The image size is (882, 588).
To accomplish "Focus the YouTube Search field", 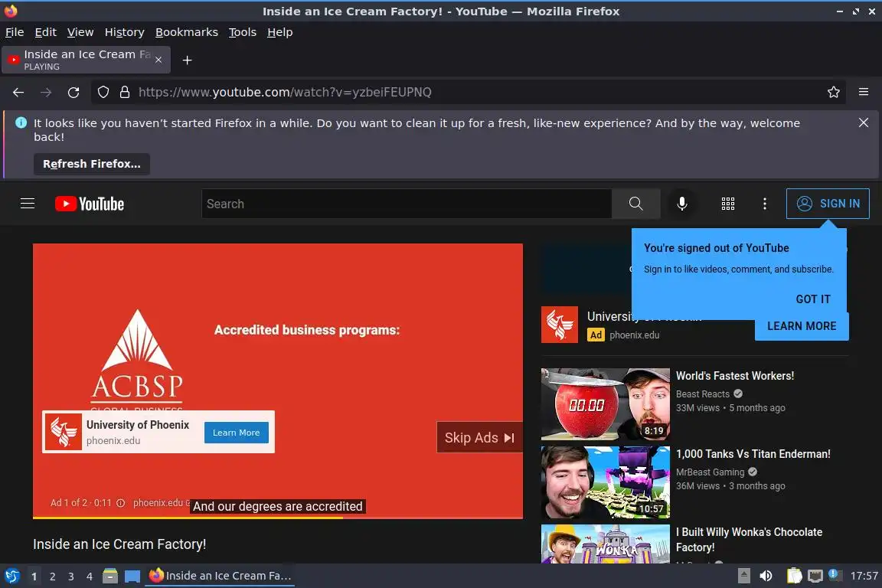I will click(406, 204).
